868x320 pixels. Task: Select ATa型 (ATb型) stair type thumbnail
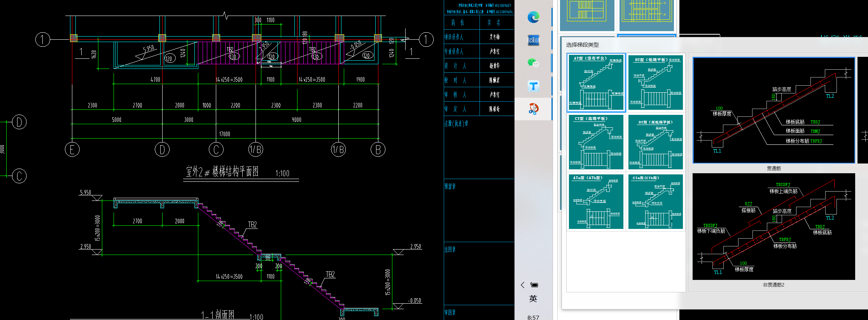[596, 202]
